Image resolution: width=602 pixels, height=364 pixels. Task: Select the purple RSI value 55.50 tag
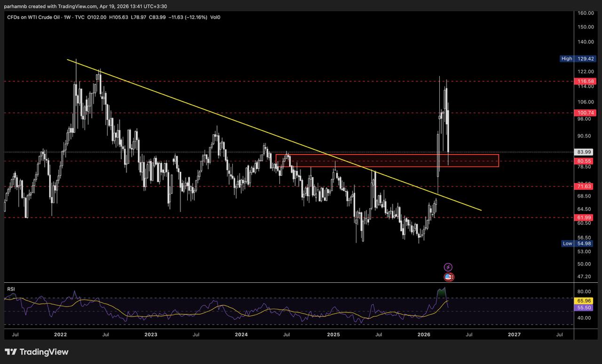point(586,307)
